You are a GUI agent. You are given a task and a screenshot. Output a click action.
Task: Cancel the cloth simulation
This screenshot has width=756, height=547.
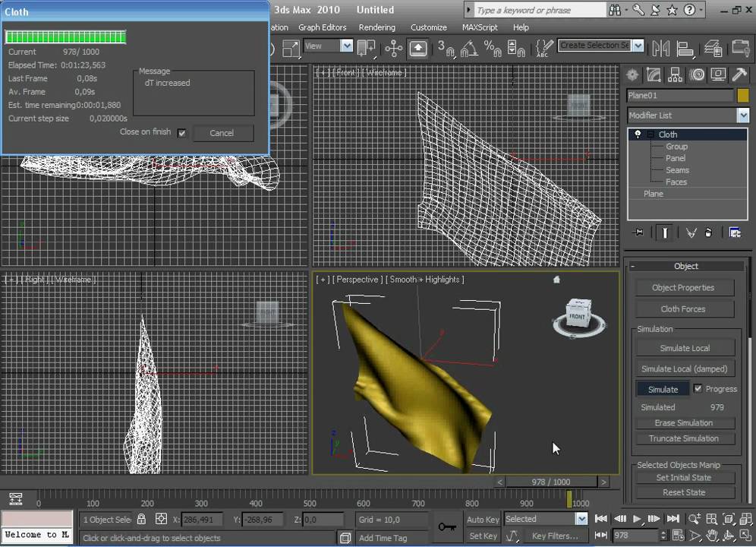pos(222,133)
